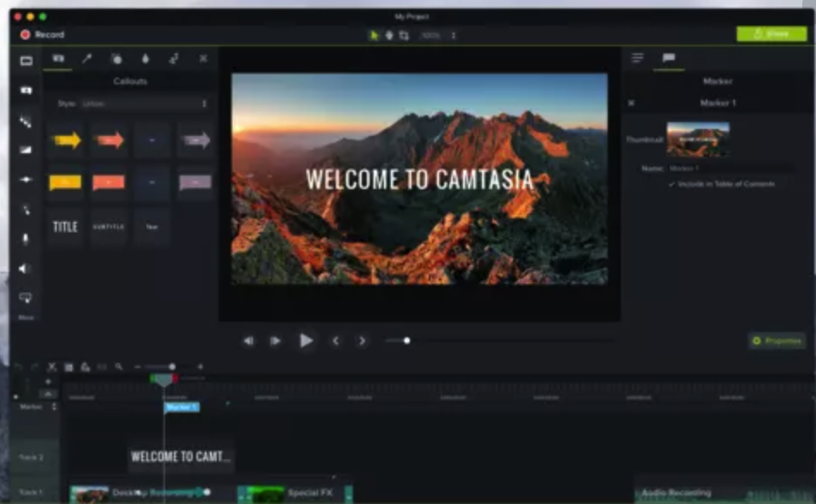Screen dimensions: 816x504
Task: Activate the canvas Crop tool
Action: pos(404,35)
